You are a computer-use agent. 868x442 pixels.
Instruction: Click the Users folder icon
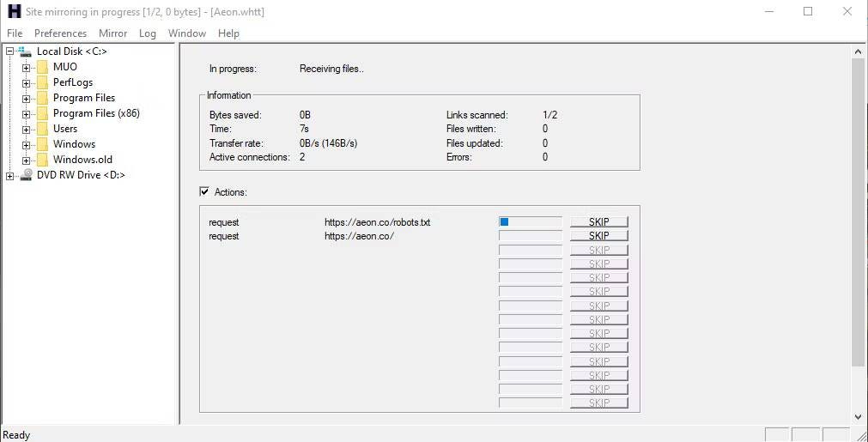click(42, 129)
